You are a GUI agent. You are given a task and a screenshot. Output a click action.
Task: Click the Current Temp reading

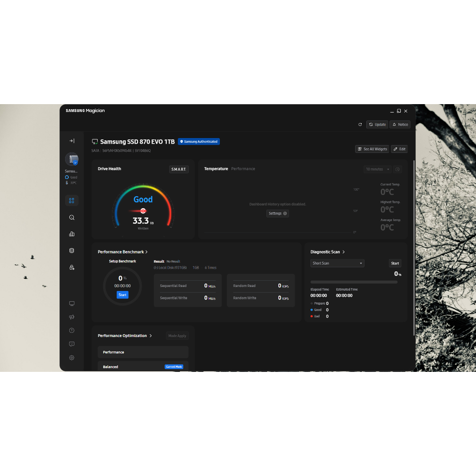pos(387,192)
